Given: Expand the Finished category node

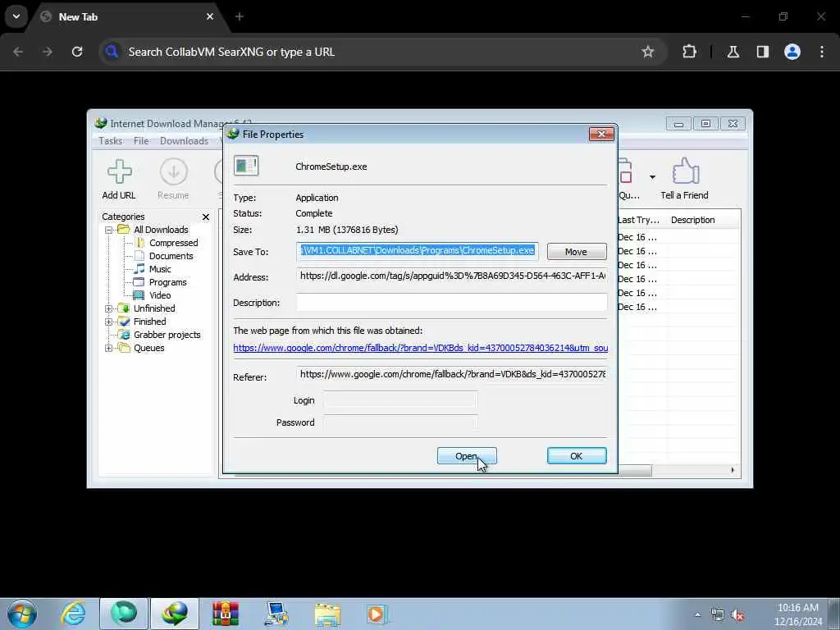Looking at the screenshot, I should click(108, 322).
